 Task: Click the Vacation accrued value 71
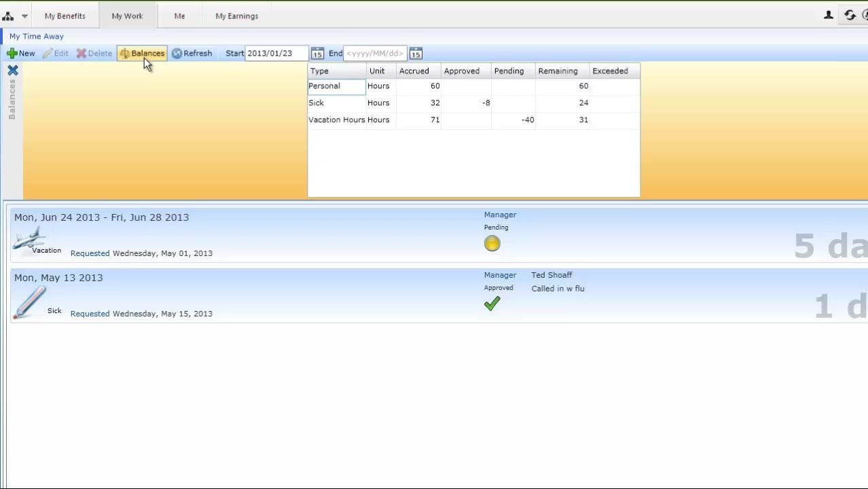point(435,120)
